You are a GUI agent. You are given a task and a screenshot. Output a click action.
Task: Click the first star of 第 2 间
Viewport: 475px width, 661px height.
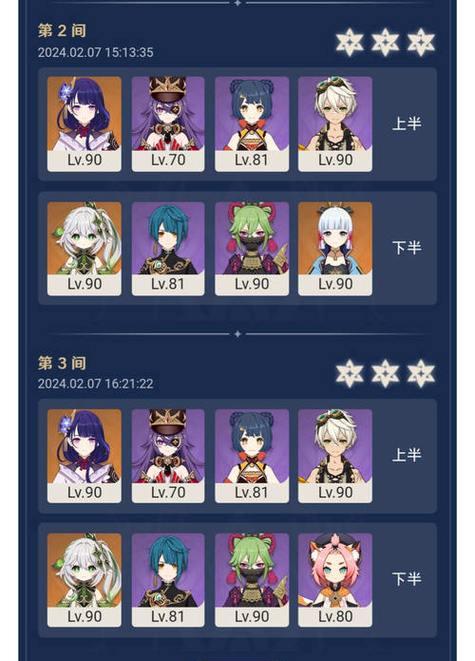(349, 42)
